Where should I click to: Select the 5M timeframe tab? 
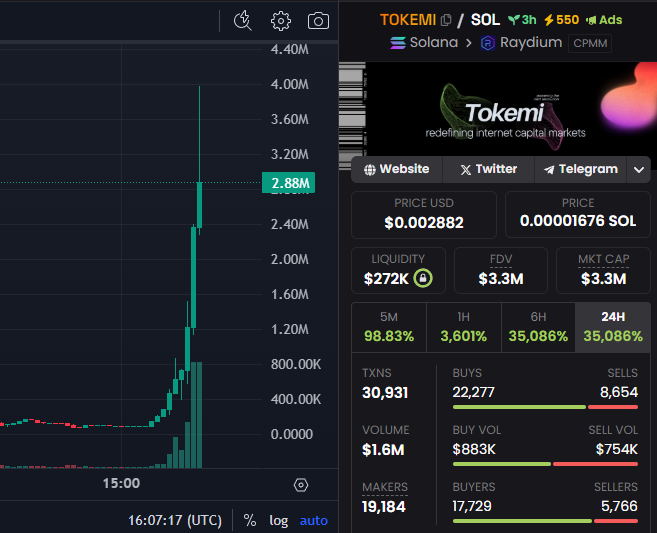point(389,327)
